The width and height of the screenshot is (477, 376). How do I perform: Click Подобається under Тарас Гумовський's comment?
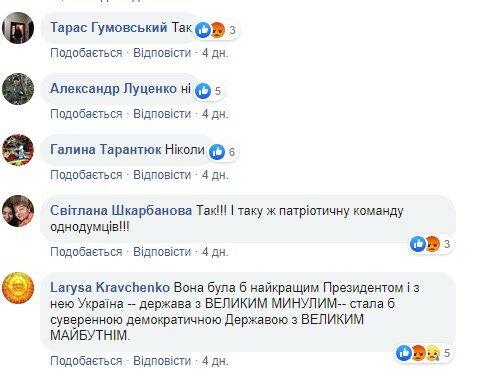coord(86,53)
